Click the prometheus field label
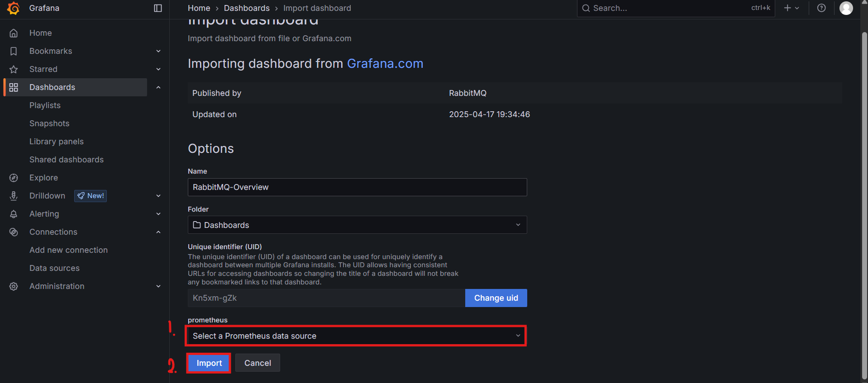 [x=208, y=320]
